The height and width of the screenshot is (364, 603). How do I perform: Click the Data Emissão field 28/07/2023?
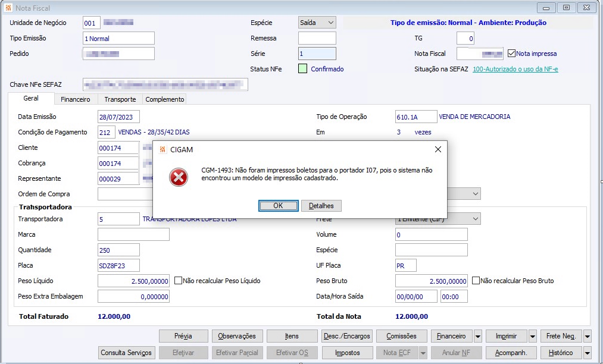tap(118, 117)
